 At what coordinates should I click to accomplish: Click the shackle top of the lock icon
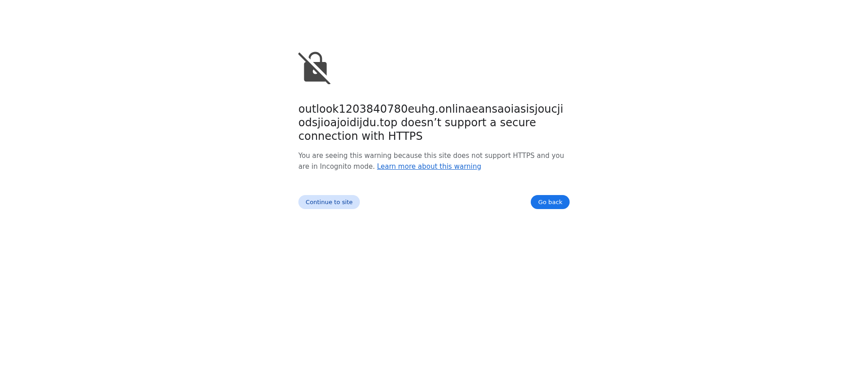pos(316,55)
